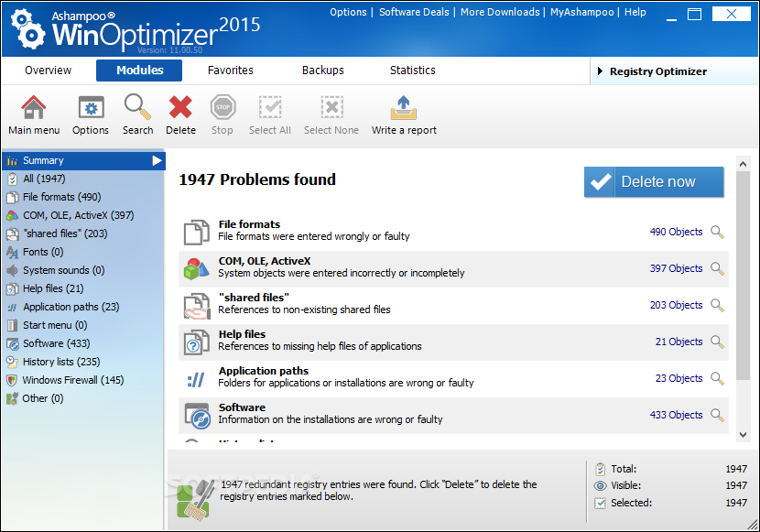The image size is (760, 532).
Task: Open the Software Deals link
Action: (414, 12)
